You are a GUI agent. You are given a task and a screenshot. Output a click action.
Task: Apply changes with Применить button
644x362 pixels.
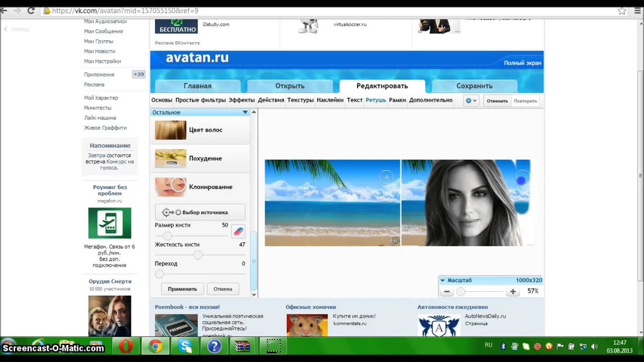coord(182,289)
